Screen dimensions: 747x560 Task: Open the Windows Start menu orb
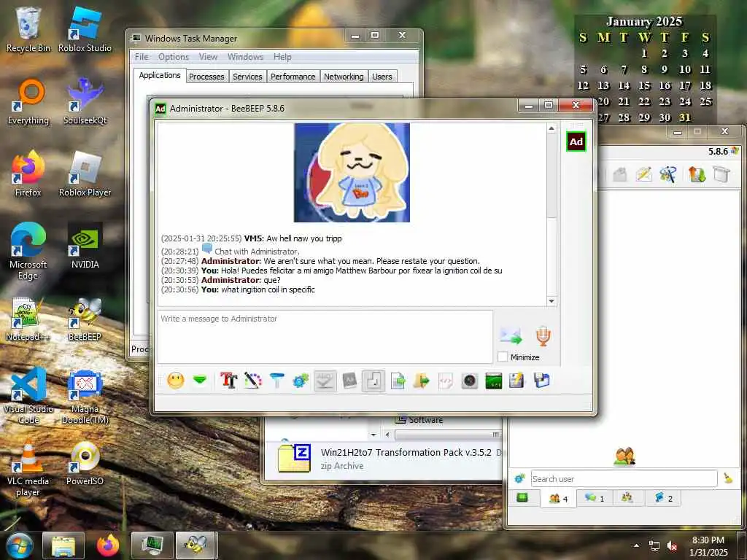[x=19, y=545]
